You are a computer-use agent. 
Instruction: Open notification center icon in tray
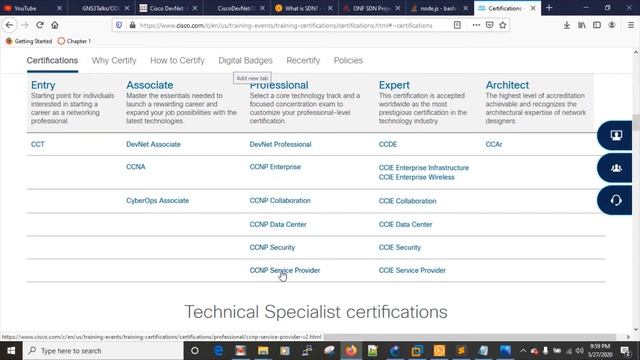tap(625, 351)
